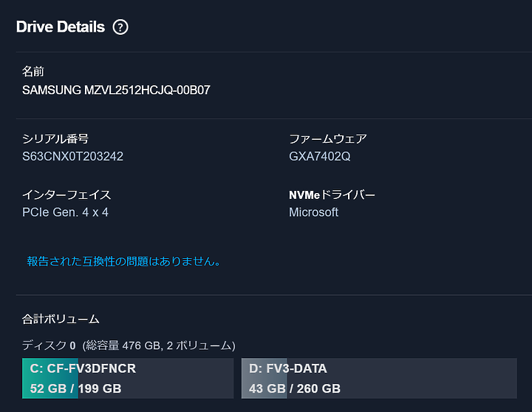Click the NVMeドライバー label
The width and height of the screenshot is (532, 412).
pos(332,195)
